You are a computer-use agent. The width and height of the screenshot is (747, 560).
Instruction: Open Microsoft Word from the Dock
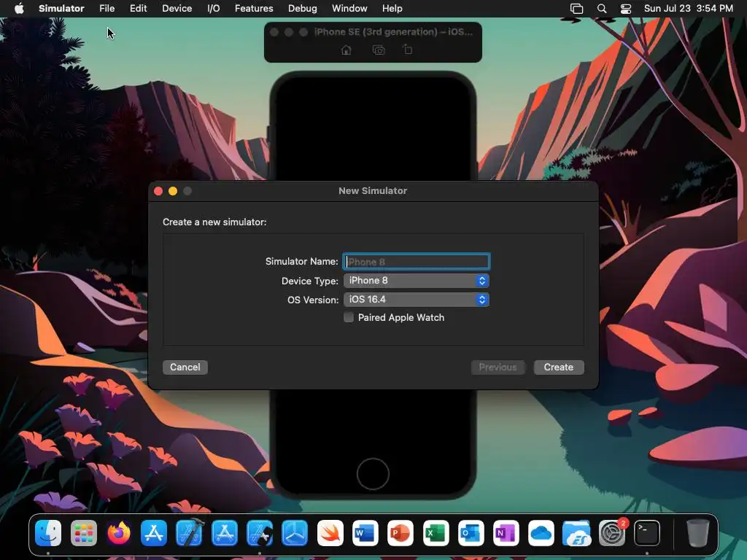(x=365, y=532)
